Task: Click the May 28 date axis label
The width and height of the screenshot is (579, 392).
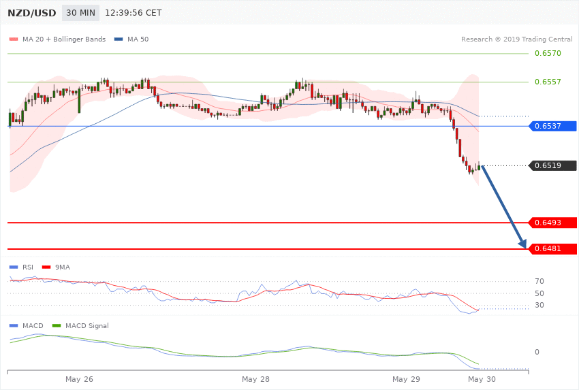Action: tap(255, 379)
